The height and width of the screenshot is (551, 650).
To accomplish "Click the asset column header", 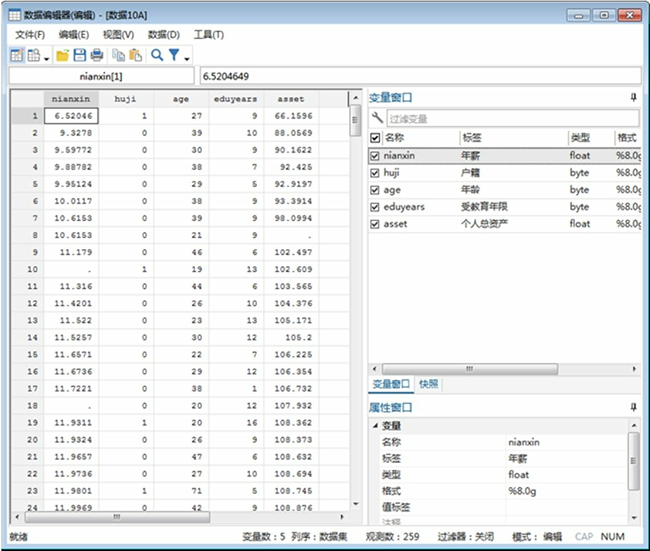I will coord(290,99).
